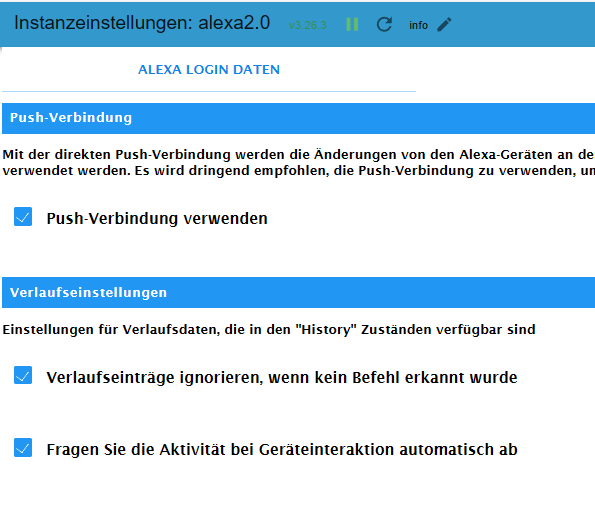Select 'Instanzeinstellungen: alexa2.0' title
This screenshot has height=511, width=595.
142,23
